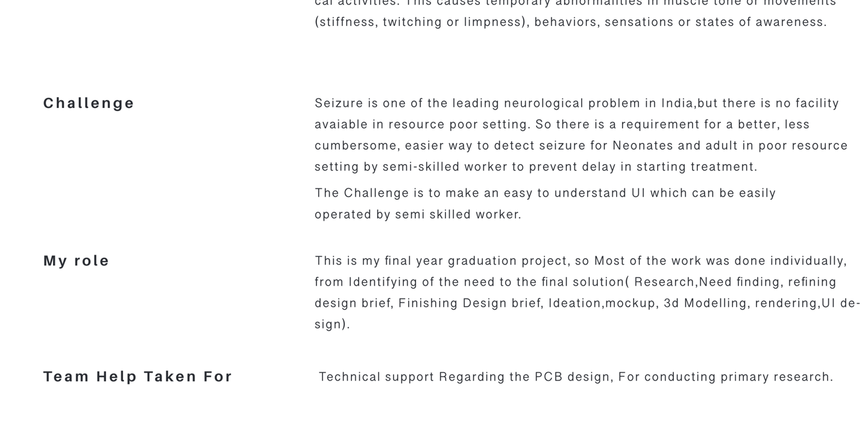Click the line starting 'avaiable in resource poor'
Screen dimensions: 868x433
coord(562,124)
